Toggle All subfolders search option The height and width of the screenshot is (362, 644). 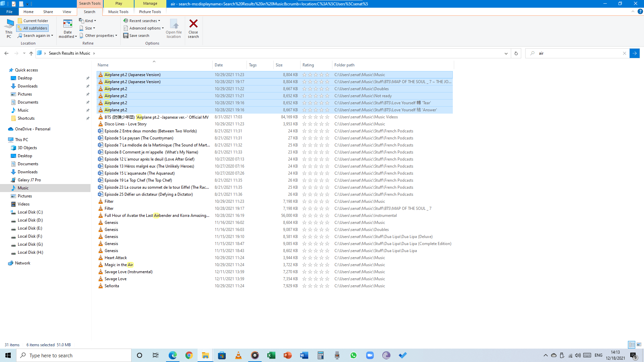tap(33, 28)
